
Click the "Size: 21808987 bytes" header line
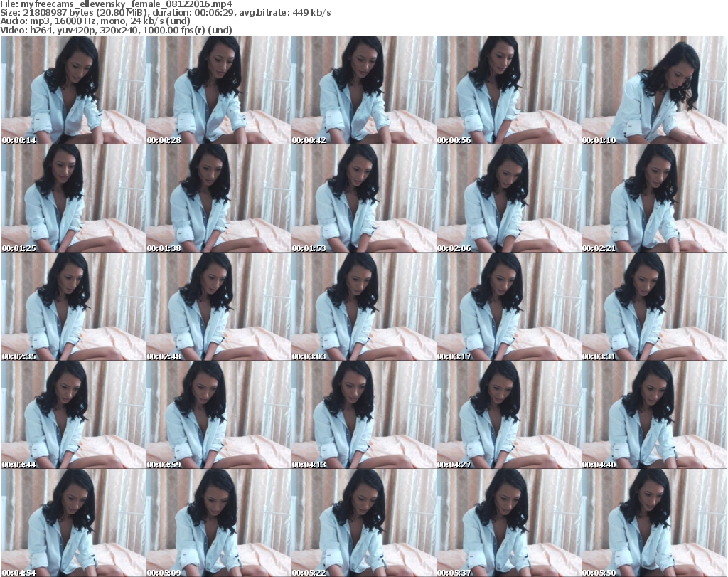tap(165, 13)
